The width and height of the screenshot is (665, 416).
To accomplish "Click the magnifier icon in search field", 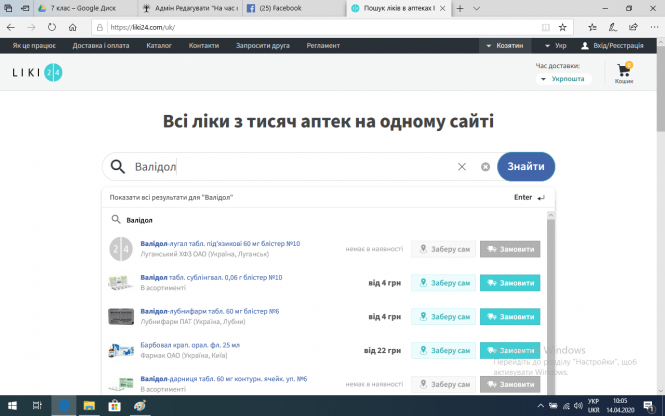I will [x=117, y=167].
